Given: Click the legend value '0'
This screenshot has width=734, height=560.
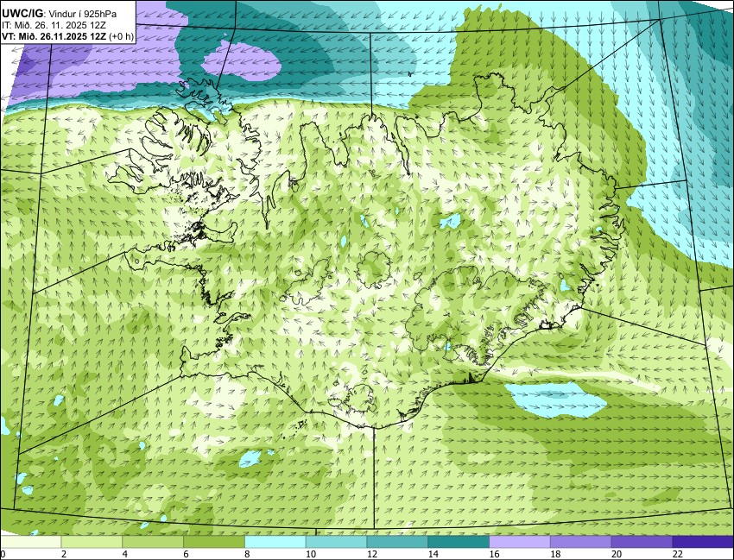Looking at the screenshot, I should [3, 554].
